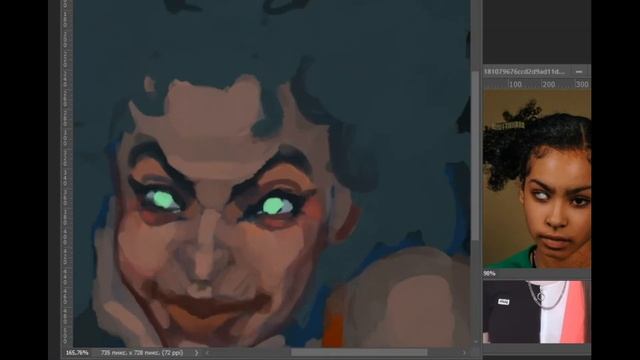Screen dimensions: 640x360
Task: Open the status bar info arrow menu
Action: (196, 353)
